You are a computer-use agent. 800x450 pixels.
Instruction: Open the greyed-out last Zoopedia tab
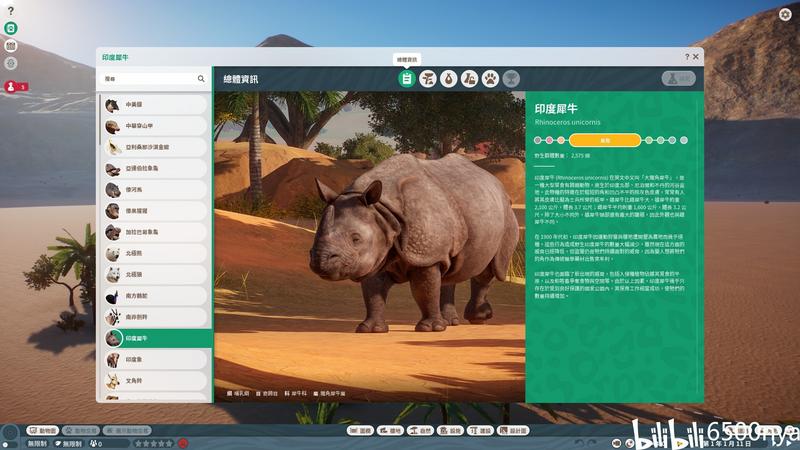(x=511, y=79)
